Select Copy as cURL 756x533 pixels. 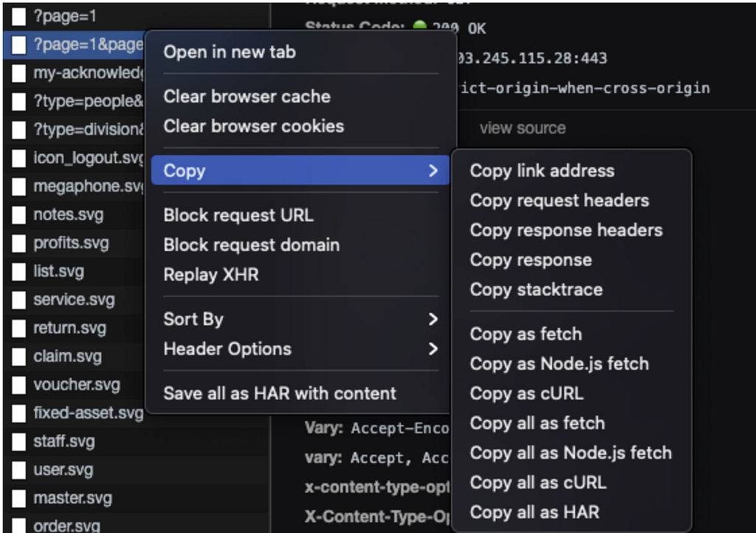point(526,393)
